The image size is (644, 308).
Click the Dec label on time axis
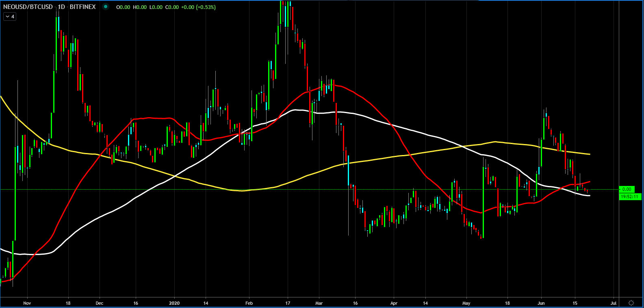100,303
